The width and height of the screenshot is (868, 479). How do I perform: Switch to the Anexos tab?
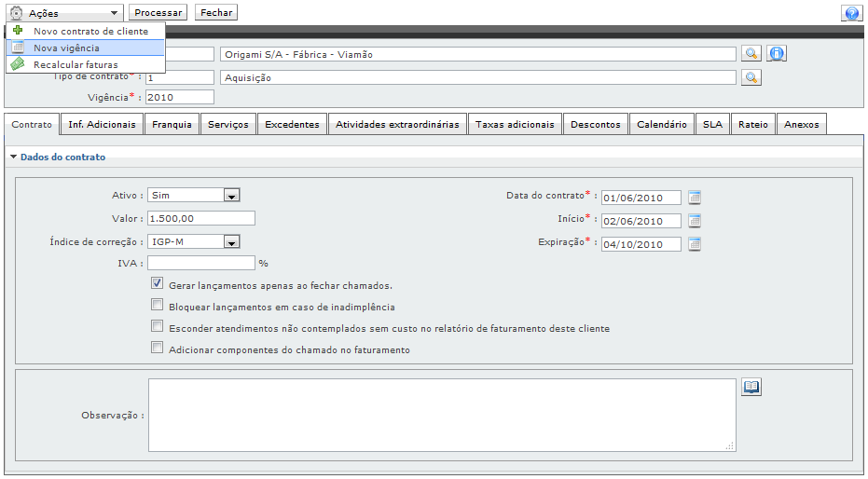coord(802,125)
